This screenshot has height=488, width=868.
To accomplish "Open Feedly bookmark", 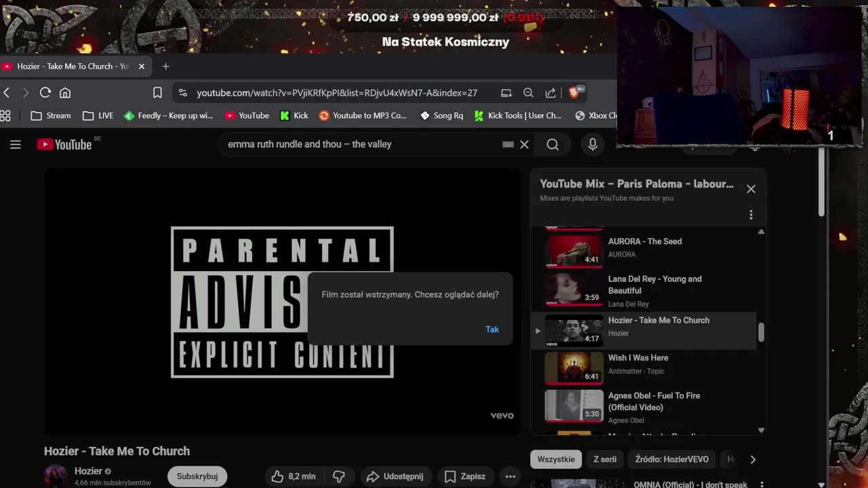I will coord(169,116).
